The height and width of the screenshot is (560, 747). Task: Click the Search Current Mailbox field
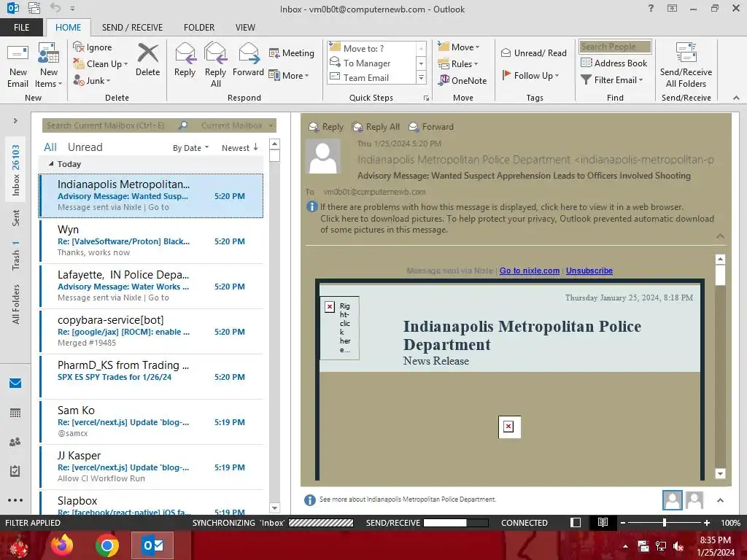[109, 125]
